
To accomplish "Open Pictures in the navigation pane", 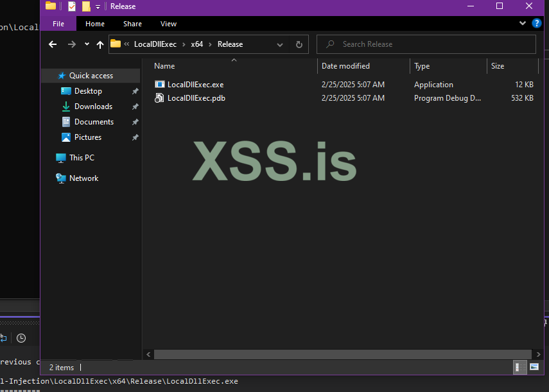I will pos(88,137).
